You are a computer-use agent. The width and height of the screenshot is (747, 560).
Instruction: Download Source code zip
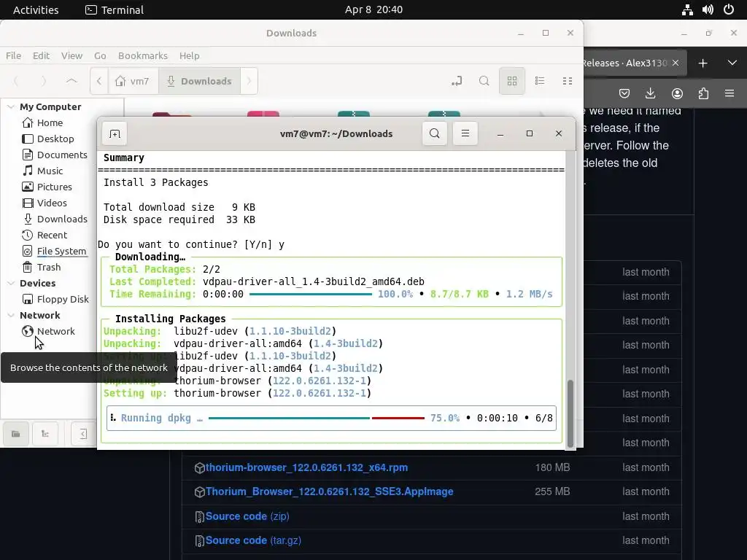[247, 516]
